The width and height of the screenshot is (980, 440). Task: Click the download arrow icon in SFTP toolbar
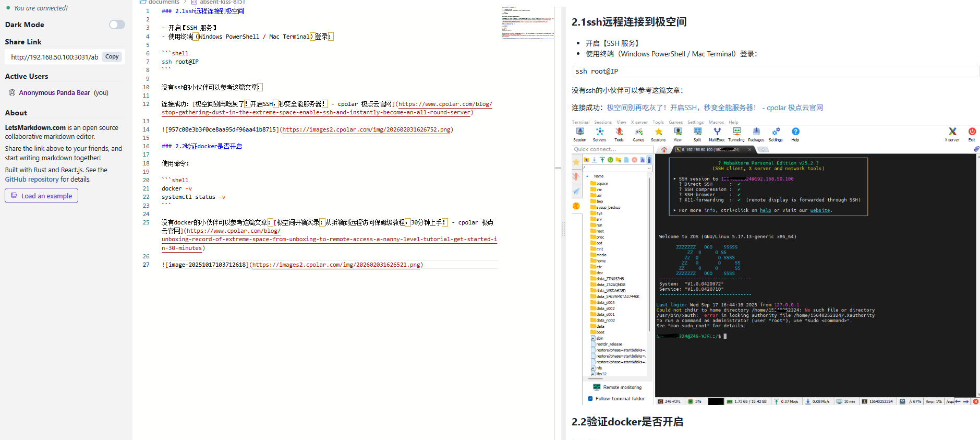[594, 160]
